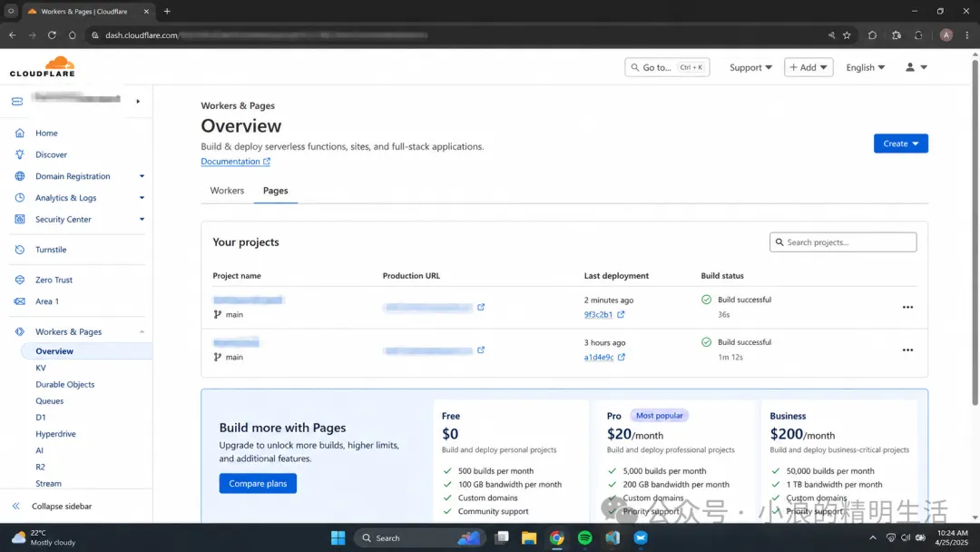Viewport: 980px width, 552px height.
Task: Click the Compare plans button
Action: pos(258,483)
